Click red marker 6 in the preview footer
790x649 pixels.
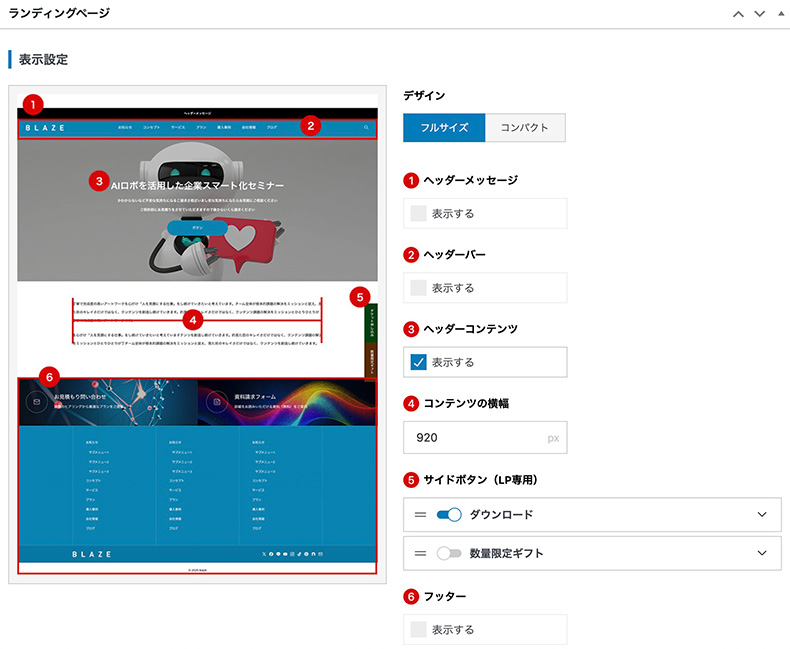[52, 376]
